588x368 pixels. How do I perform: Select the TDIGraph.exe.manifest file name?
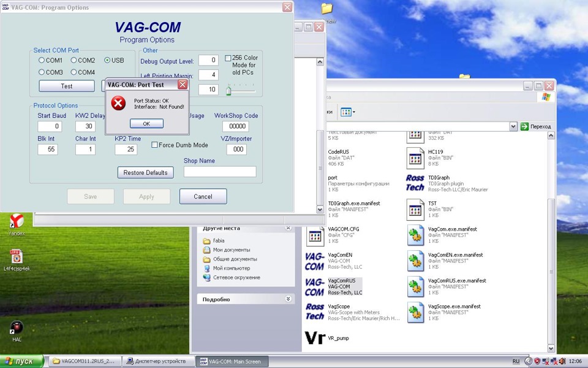353,203
